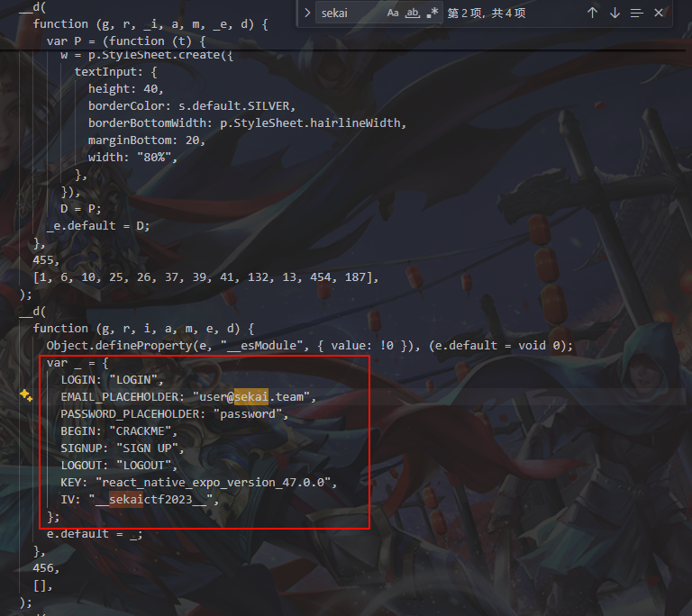Go to previous match arrow
Image resolution: width=692 pixels, height=616 pixels.
592,14
